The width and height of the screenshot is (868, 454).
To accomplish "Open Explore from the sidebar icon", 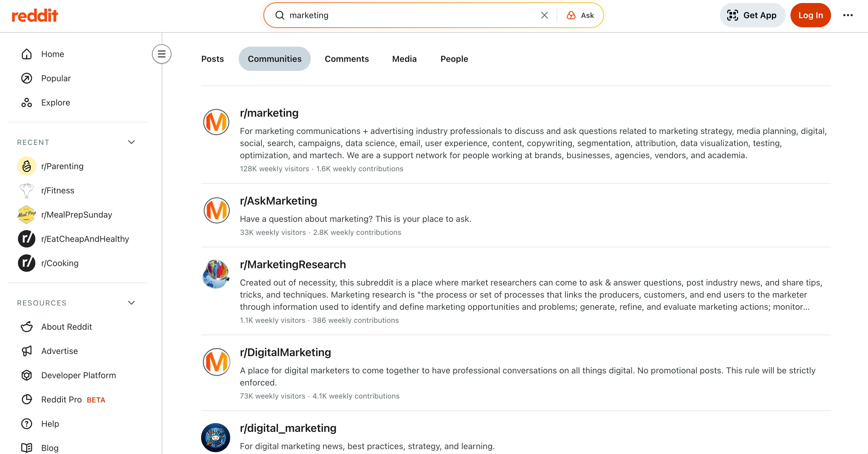I will (x=27, y=102).
